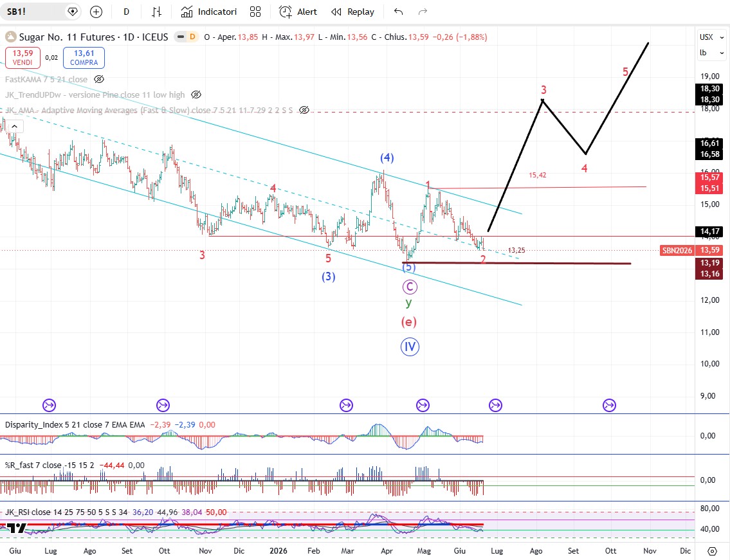
Task: Add a symbol with the plus icon
Action: coord(96,12)
